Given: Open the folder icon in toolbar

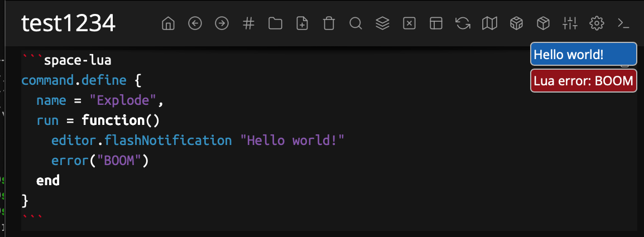Looking at the screenshot, I should pos(275,23).
